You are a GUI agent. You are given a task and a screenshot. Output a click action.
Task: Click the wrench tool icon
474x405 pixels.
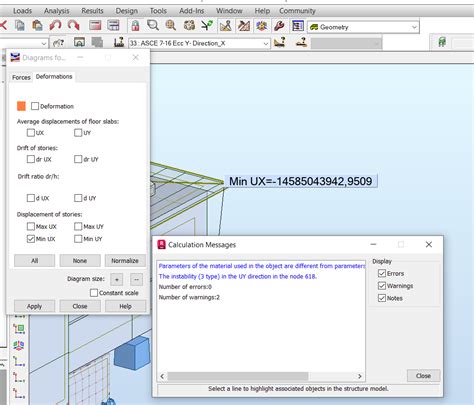(x=279, y=26)
